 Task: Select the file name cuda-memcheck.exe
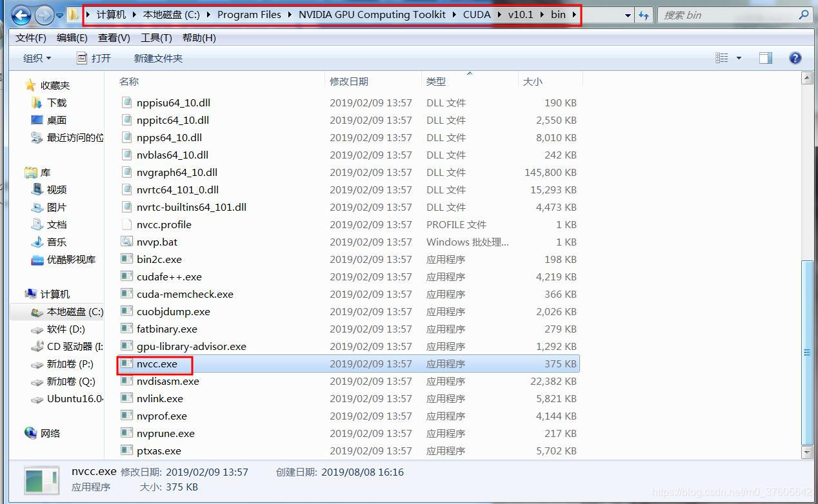[x=185, y=294]
